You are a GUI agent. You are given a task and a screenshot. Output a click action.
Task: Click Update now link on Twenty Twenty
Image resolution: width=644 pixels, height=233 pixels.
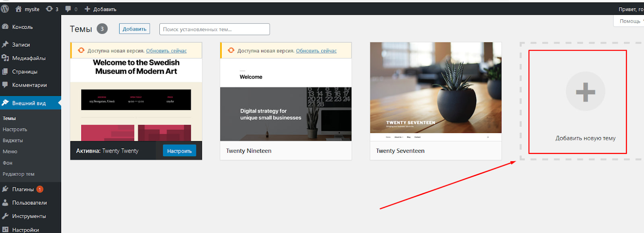[x=166, y=51]
